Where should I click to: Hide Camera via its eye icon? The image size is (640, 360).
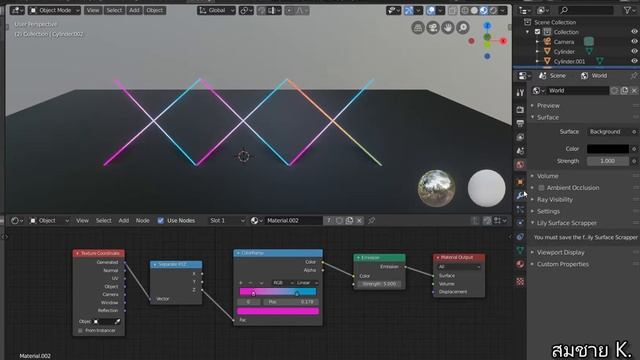click(x=634, y=42)
